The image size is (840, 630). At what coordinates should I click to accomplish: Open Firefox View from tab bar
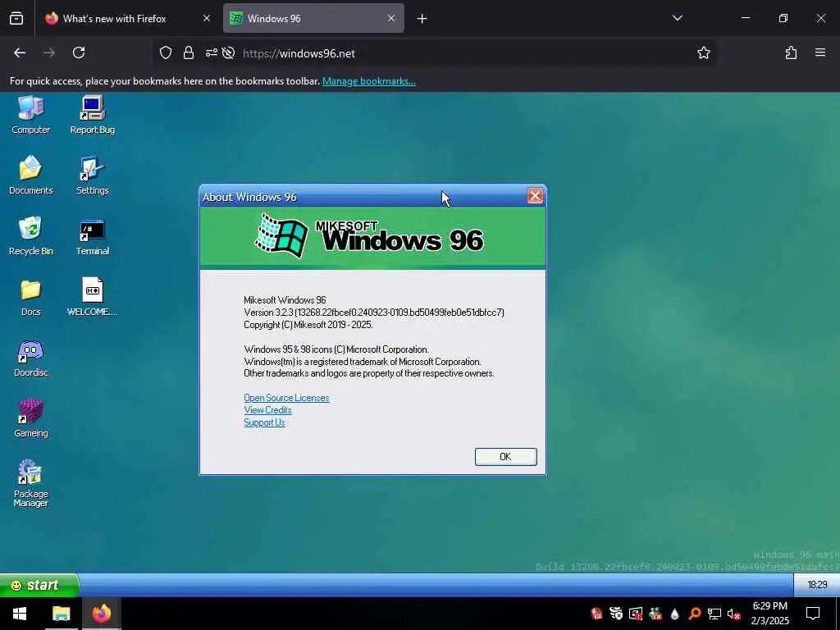click(x=16, y=19)
